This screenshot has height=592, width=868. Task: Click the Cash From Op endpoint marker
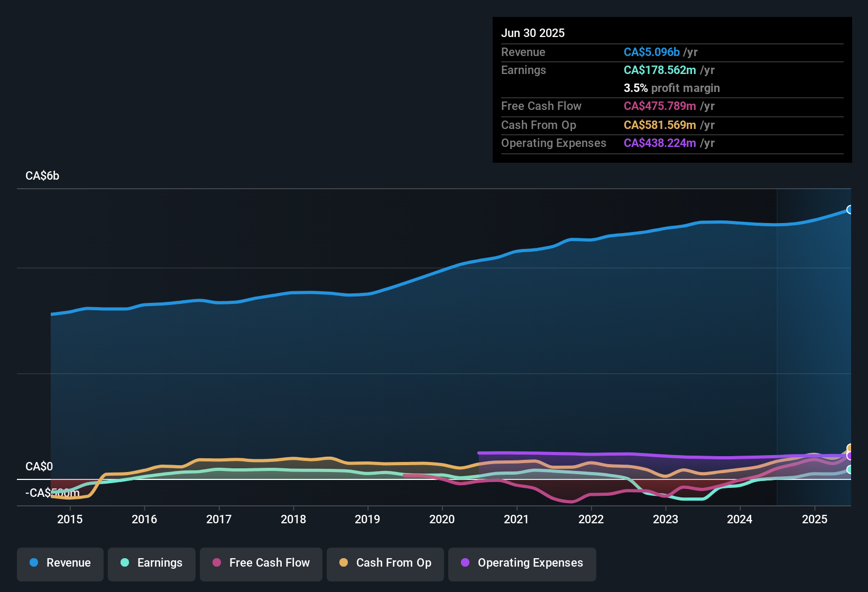[x=850, y=448]
